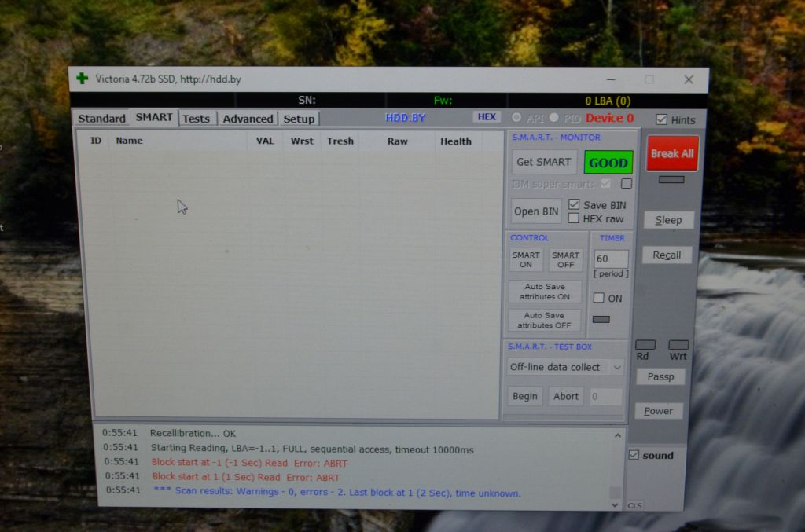This screenshot has height=532, width=805.
Task: Switch to the Tests tab
Action: tap(196, 119)
